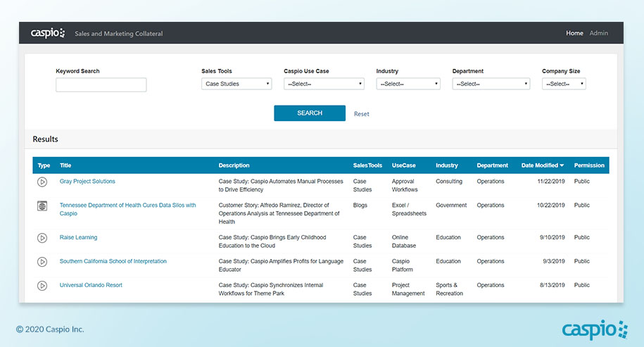Click the play icon beside Gray Project Solutions

click(x=42, y=182)
